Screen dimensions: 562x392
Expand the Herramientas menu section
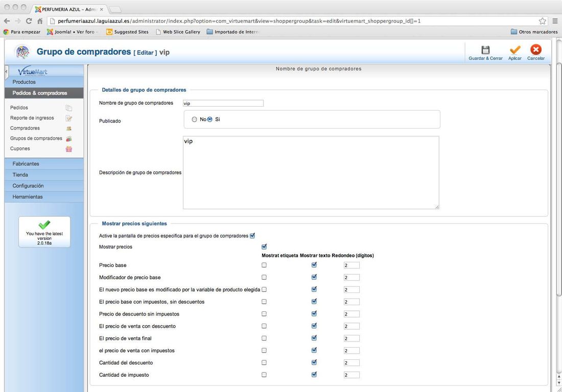click(44, 197)
